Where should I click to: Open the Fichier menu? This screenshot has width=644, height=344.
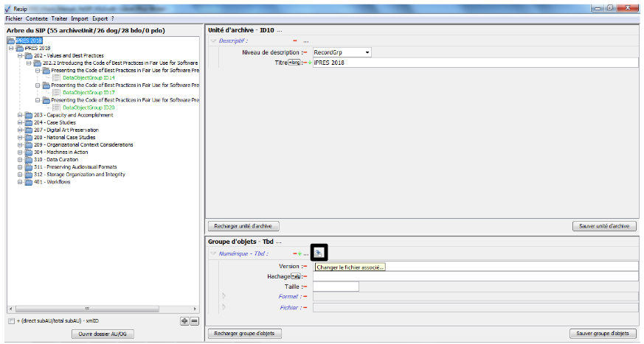(x=13, y=18)
